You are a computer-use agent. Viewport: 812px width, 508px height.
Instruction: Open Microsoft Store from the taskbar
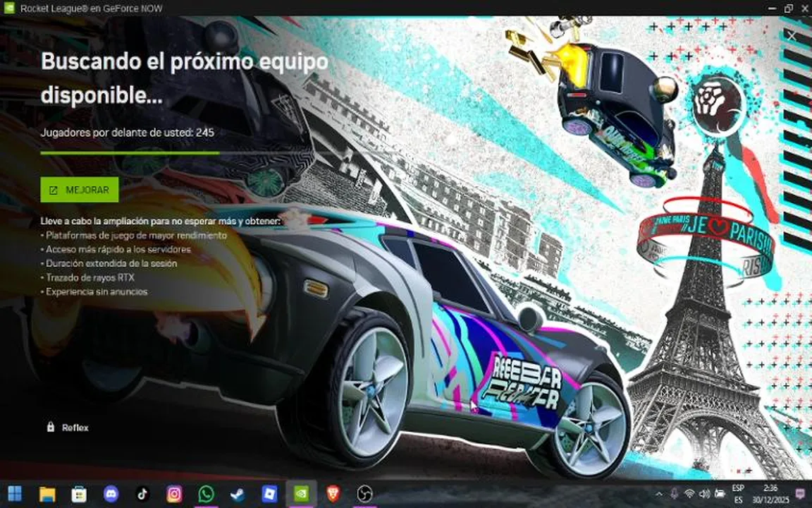coord(79,494)
